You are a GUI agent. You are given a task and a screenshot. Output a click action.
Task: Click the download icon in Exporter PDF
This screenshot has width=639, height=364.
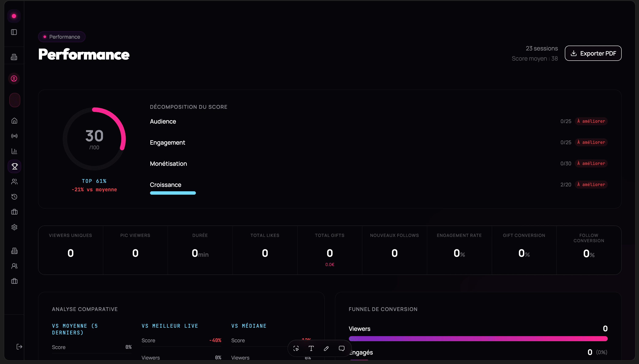point(574,53)
